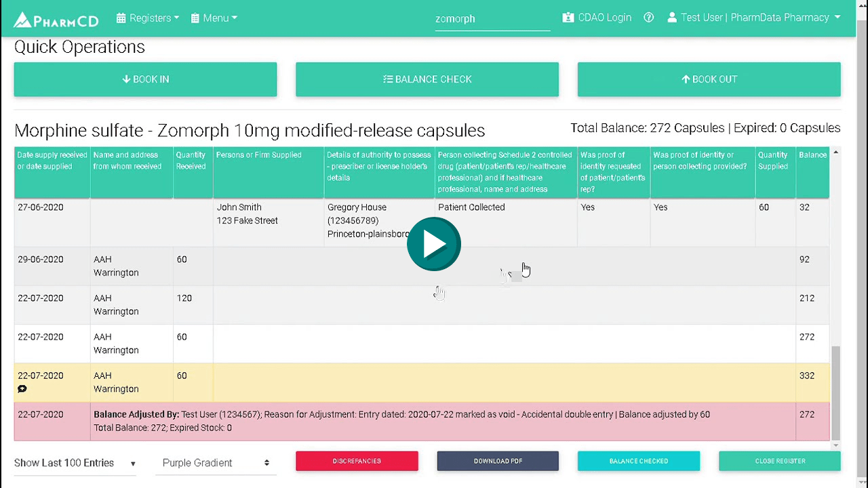Open the CDAO Login link
This screenshot has width=868, height=488.
pyautogui.click(x=597, y=18)
